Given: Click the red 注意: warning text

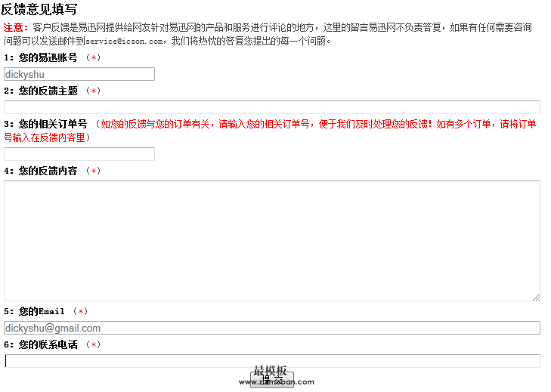Looking at the screenshot, I should (16, 27).
